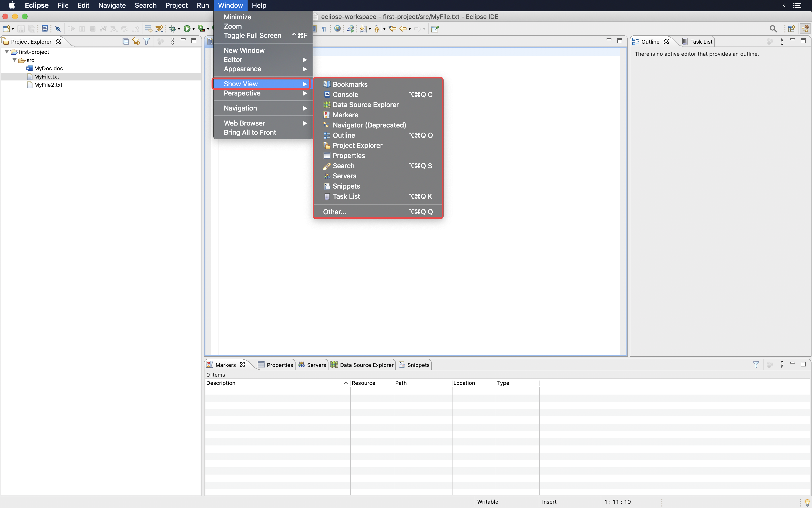Screen dimensions: 812x508
Task: Open the Apple menu
Action: click(12, 5)
